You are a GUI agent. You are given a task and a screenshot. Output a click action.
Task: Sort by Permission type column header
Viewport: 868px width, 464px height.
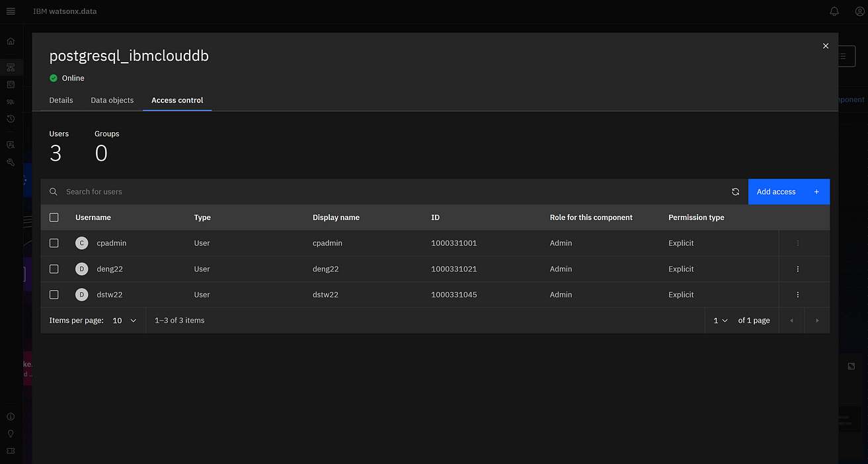696,217
